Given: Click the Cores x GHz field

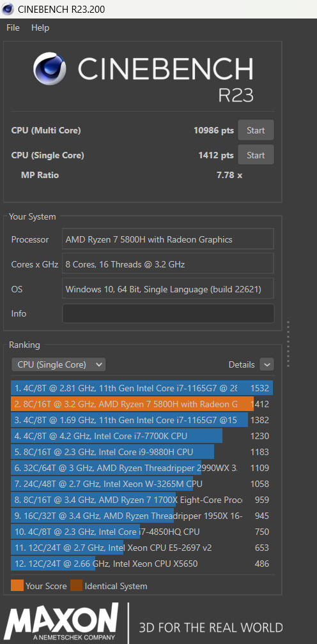Looking at the screenshot, I should [168, 264].
